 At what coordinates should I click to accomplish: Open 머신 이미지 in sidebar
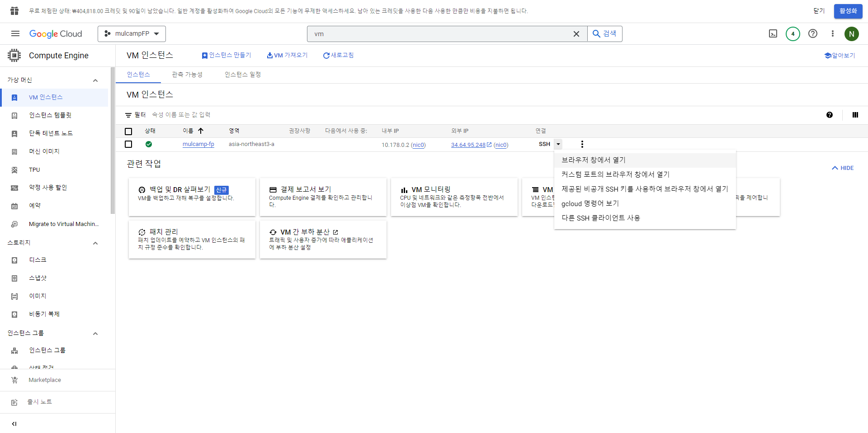point(54,151)
